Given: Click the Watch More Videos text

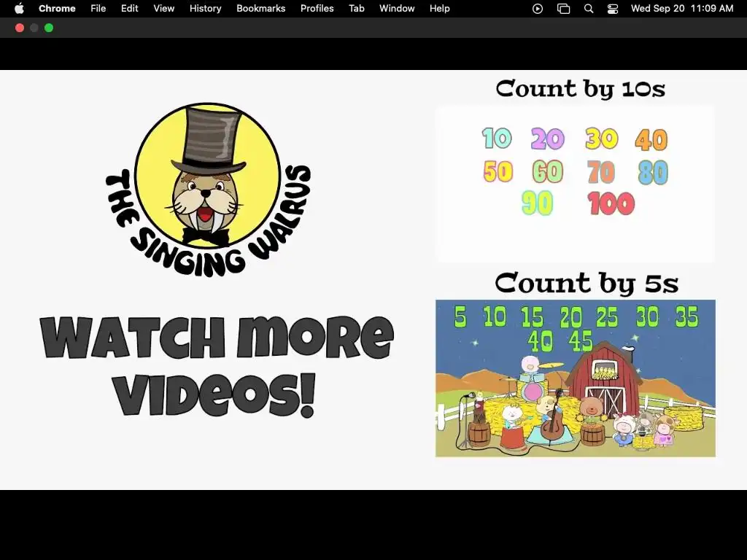Looking at the screenshot, I should (x=217, y=367).
